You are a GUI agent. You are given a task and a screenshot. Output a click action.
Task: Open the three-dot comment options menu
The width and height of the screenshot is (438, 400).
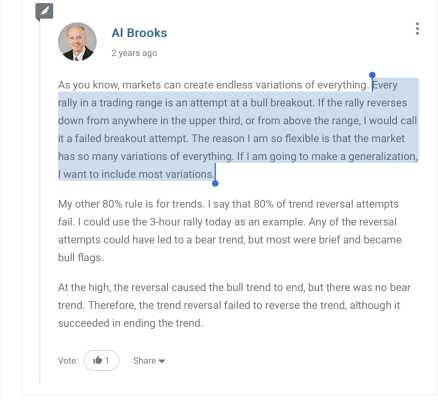[x=417, y=29]
